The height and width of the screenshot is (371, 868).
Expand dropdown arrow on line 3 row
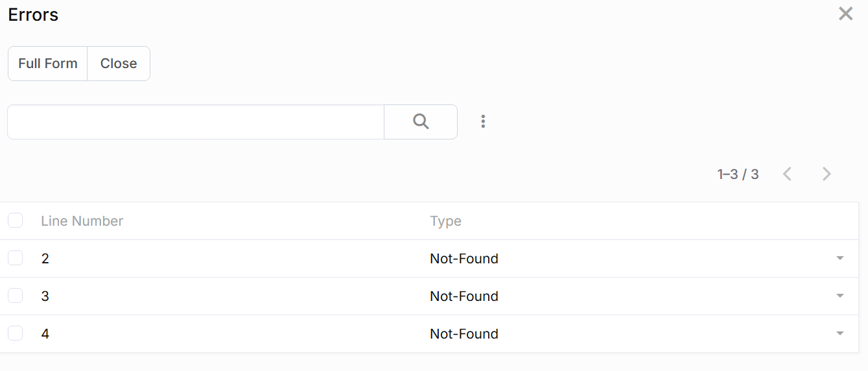840,296
